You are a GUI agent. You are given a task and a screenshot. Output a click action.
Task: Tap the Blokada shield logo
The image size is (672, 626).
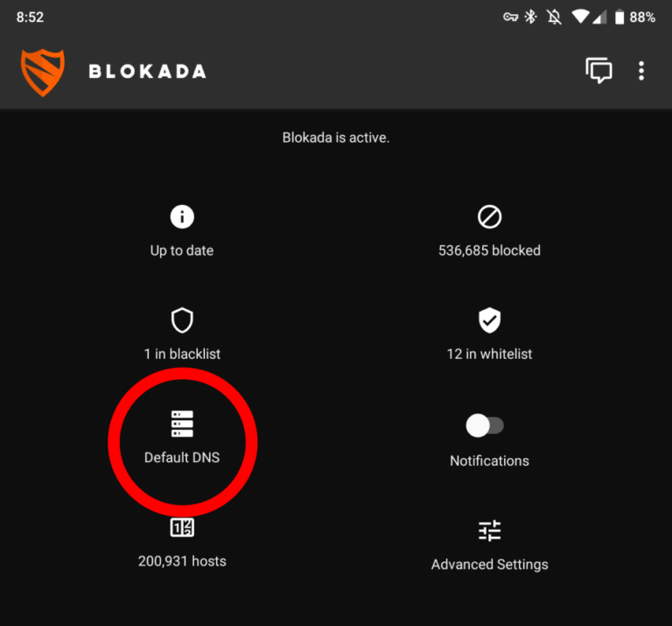pyautogui.click(x=43, y=71)
